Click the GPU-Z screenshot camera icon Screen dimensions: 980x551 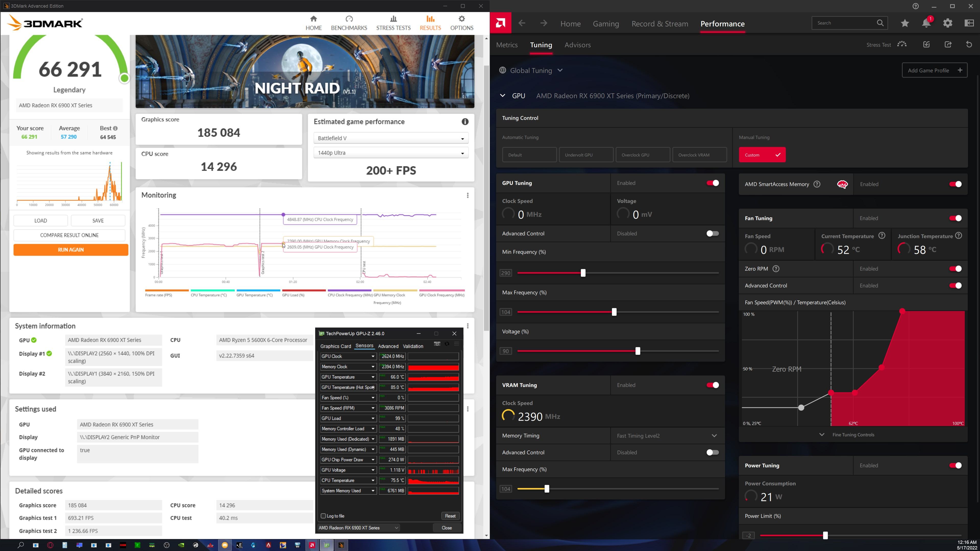[x=437, y=344]
